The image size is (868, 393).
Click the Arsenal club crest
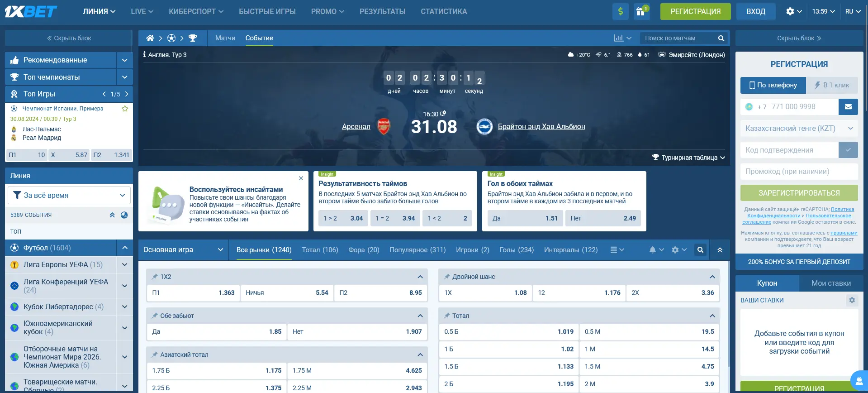pyautogui.click(x=384, y=127)
